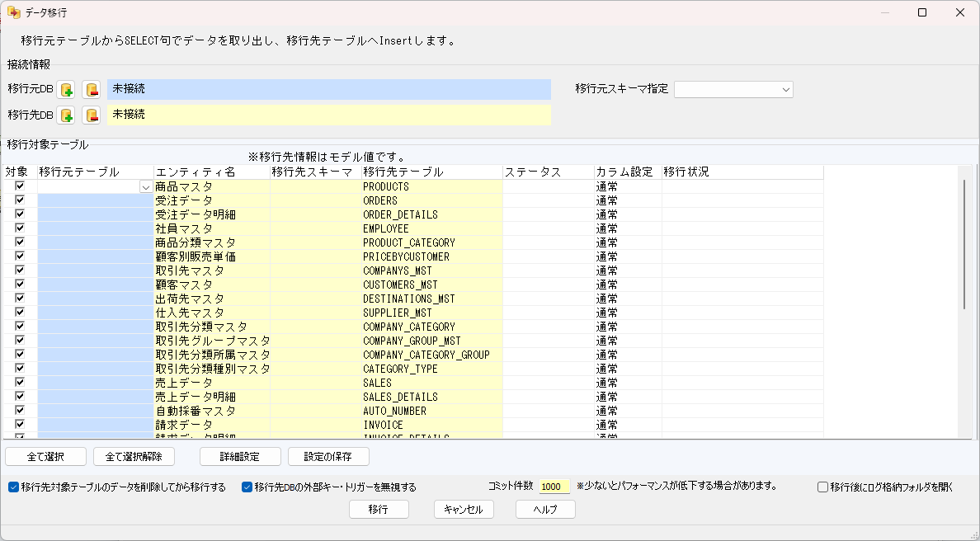Click the 全て選択解除 button
Image resolution: width=980 pixels, height=541 pixels.
[x=134, y=457]
